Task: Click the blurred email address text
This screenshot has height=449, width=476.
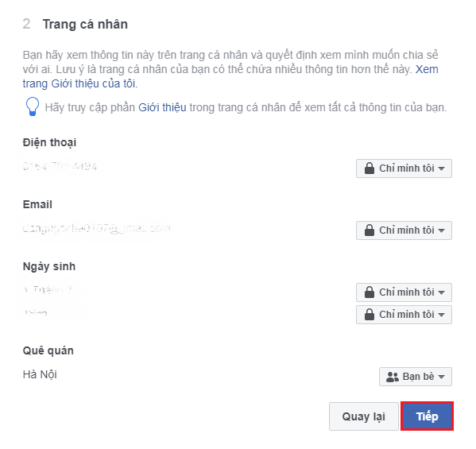Action: pyautogui.click(x=96, y=228)
